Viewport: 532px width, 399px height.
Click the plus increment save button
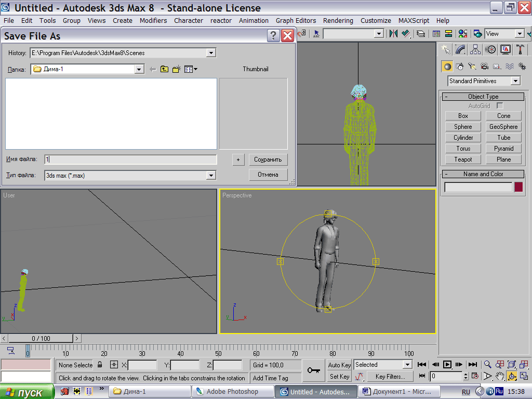238,160
